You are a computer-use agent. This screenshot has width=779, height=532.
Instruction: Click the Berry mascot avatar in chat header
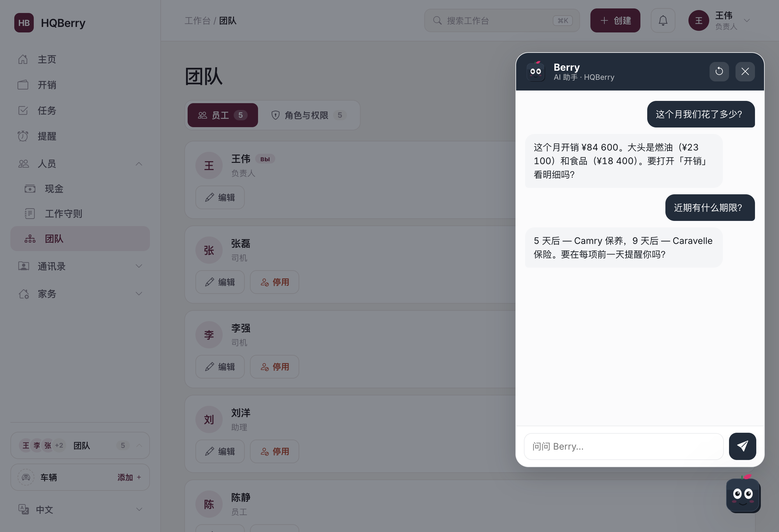(536, 71)
